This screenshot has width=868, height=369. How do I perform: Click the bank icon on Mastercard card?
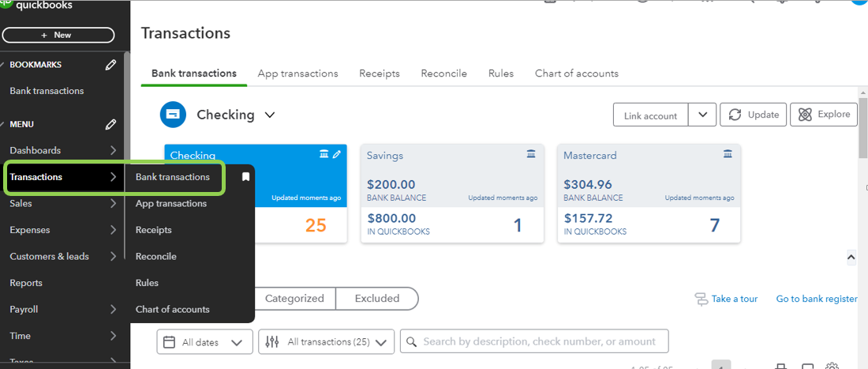(728, 154)
